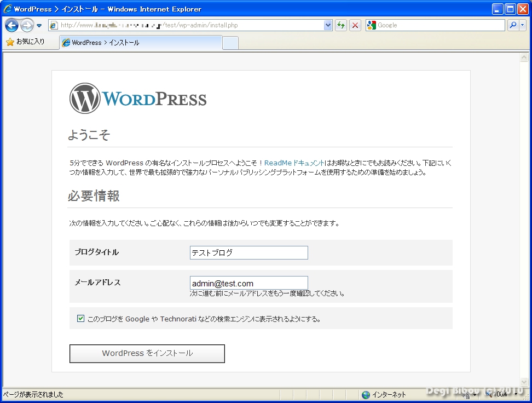Click the Refresh page icon

(341, 25)
